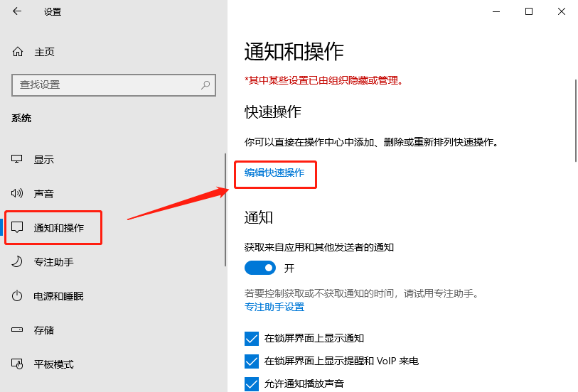Minimize the Settings window
The image size is (578, 392).
click(x=496, y=11)
